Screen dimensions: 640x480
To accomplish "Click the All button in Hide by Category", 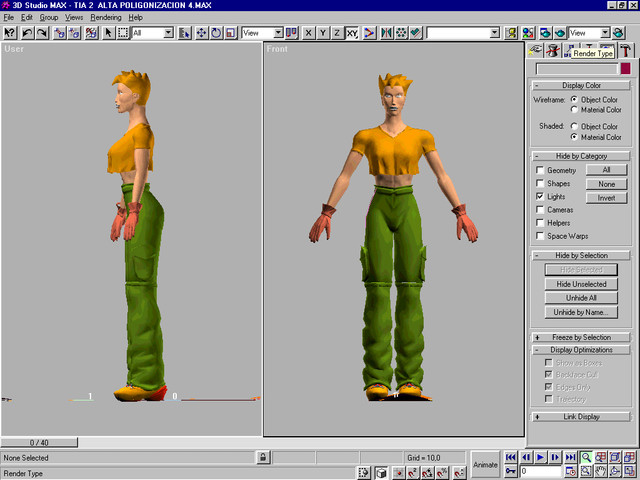I will click(607, 170).
